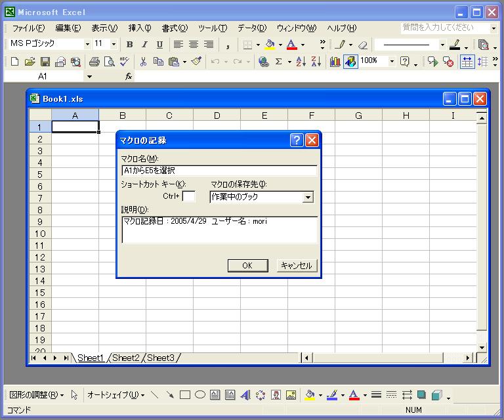Open Microsoft Excel Help icon
The image size is (504, 420).
[405, 62]
